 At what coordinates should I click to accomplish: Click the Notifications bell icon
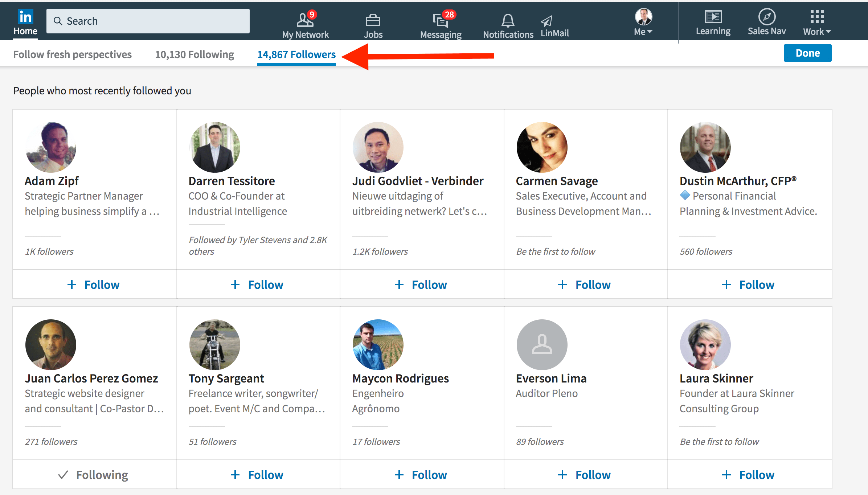(507, 22)
